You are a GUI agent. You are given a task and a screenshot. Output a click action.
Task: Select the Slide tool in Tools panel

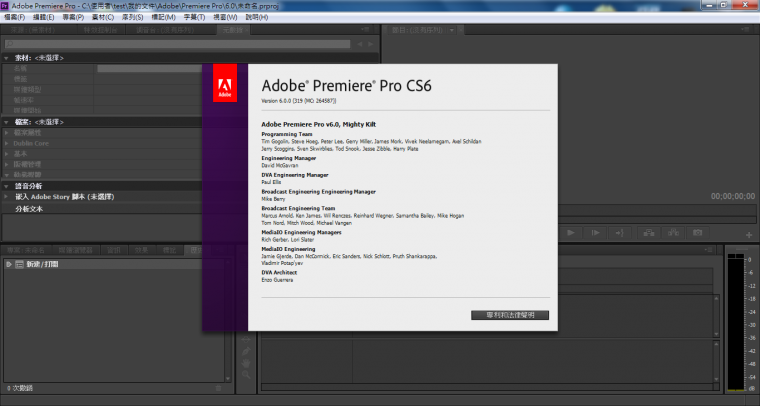246,339
